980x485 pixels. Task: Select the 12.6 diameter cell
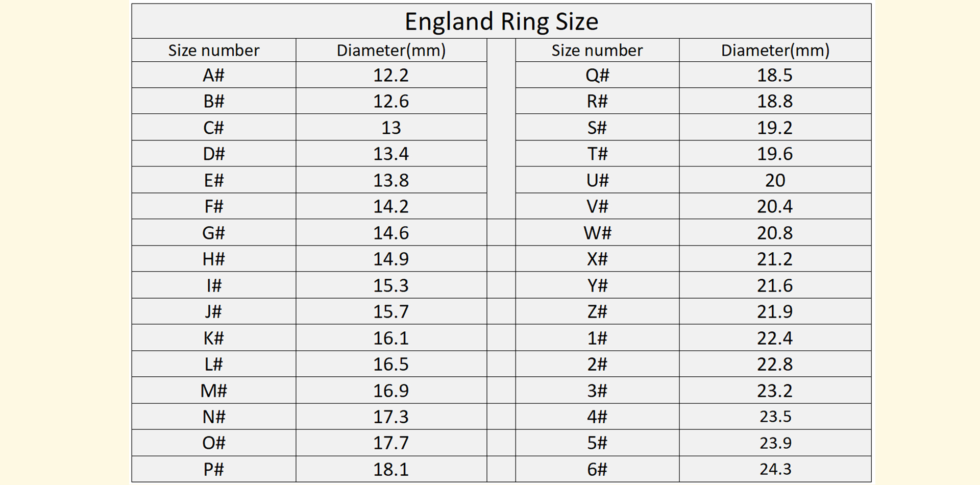[x=391, y=101]
